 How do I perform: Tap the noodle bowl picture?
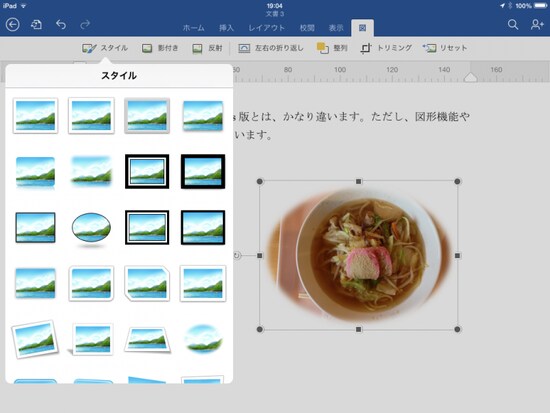pos(358,255)
